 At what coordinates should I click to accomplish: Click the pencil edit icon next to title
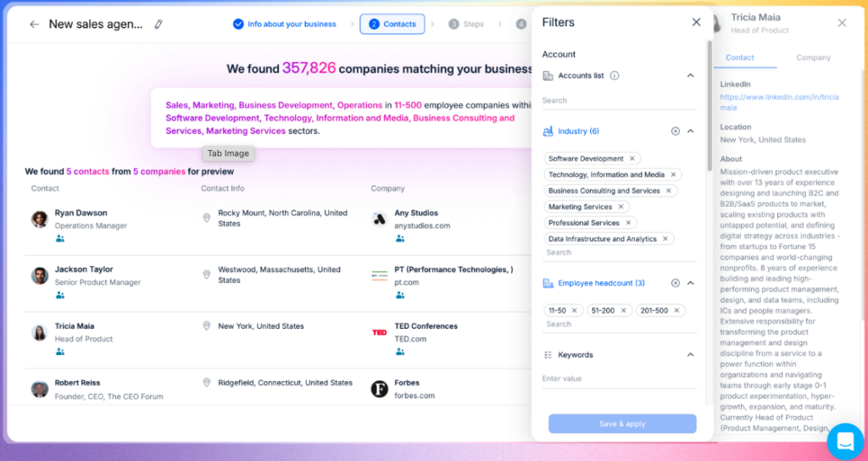159,25
